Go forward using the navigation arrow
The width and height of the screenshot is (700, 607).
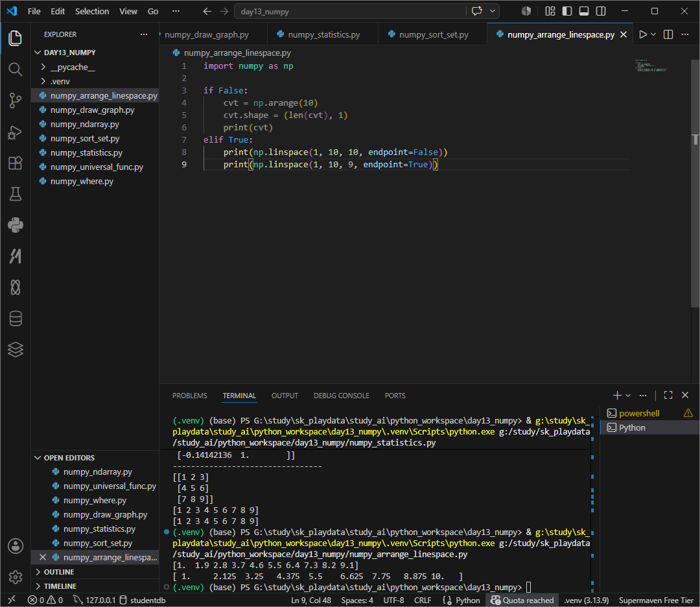[224, 12]
